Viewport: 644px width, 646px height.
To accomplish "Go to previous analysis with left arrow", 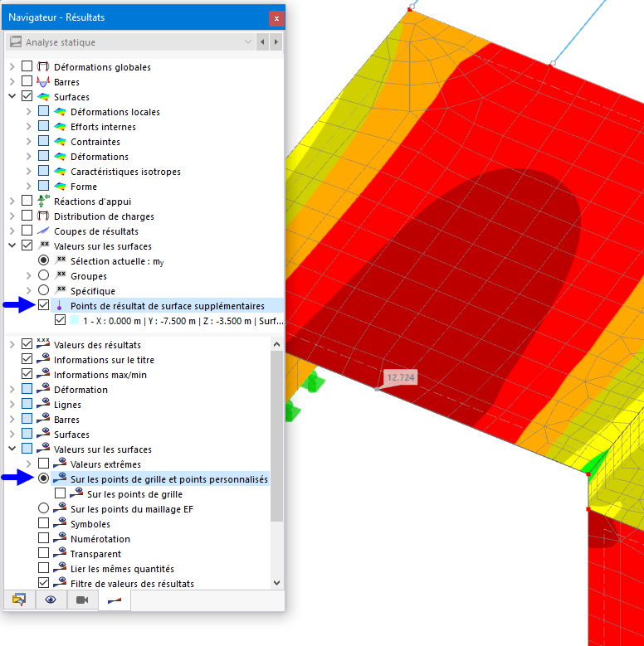I will click(262, 42).
